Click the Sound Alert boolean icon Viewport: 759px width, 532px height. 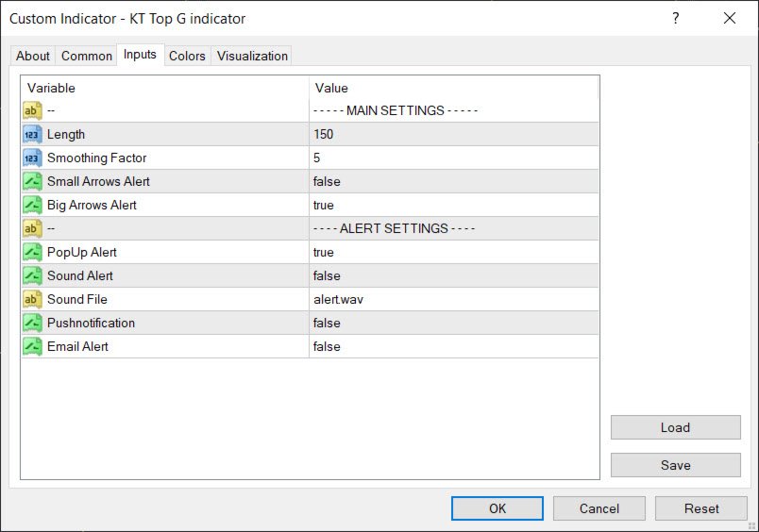(x=31, y=275)
